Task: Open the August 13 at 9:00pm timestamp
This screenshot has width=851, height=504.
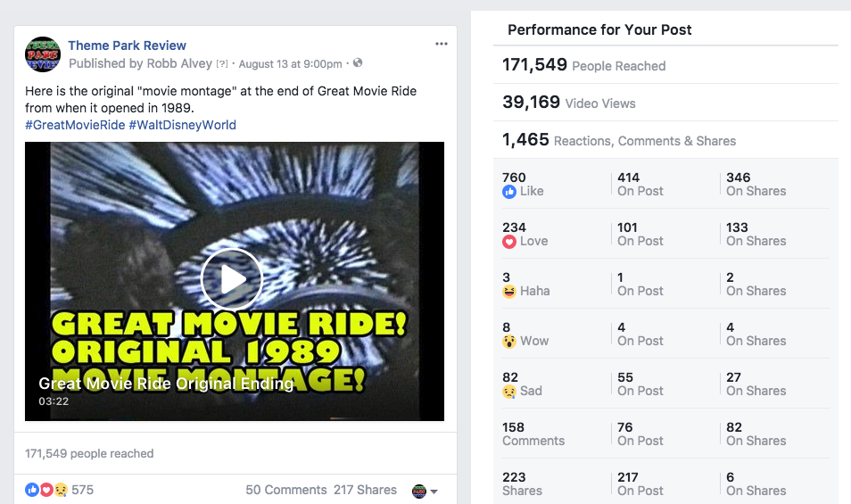Action: click(x=291, y=64)
